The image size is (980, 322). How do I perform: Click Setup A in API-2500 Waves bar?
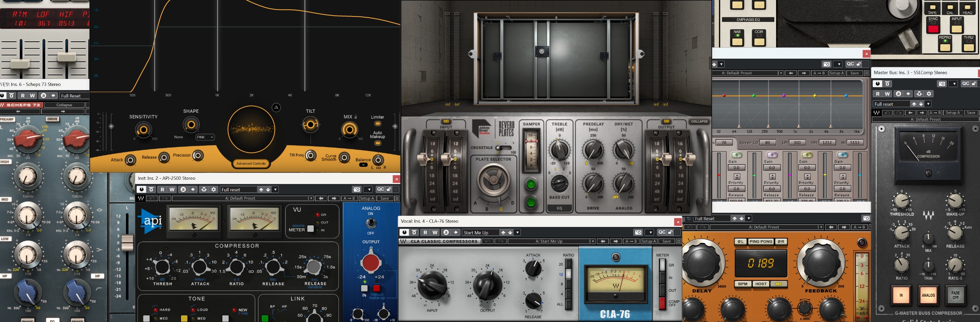point(366,199)
